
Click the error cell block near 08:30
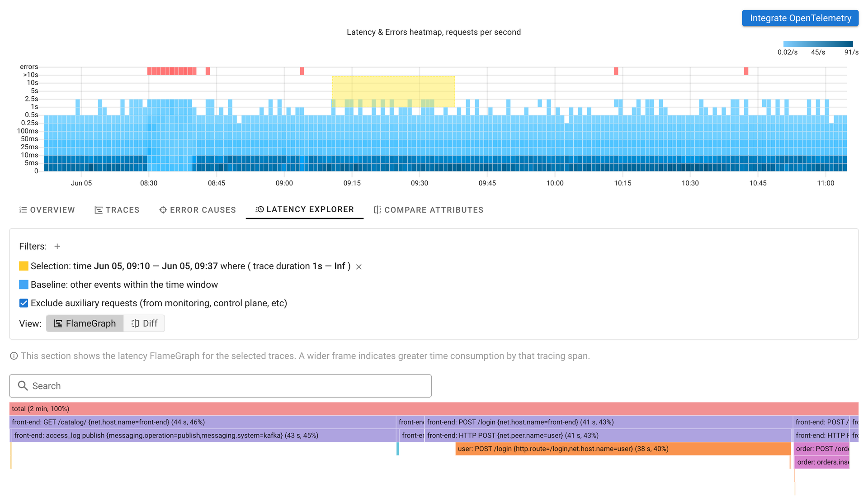[172, 71]
